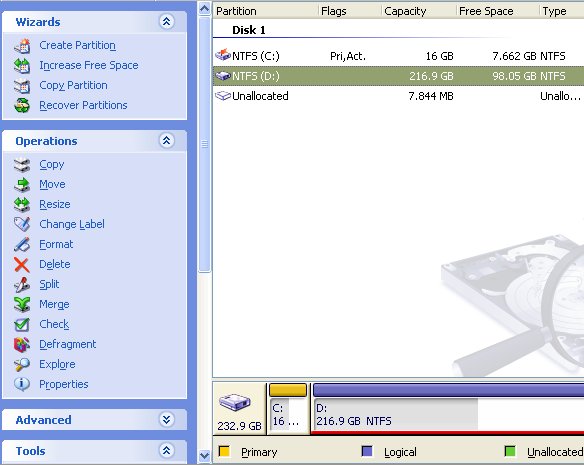Click the Unallocated drive icon
584x465 pixels.
click(x=223, y=96)
